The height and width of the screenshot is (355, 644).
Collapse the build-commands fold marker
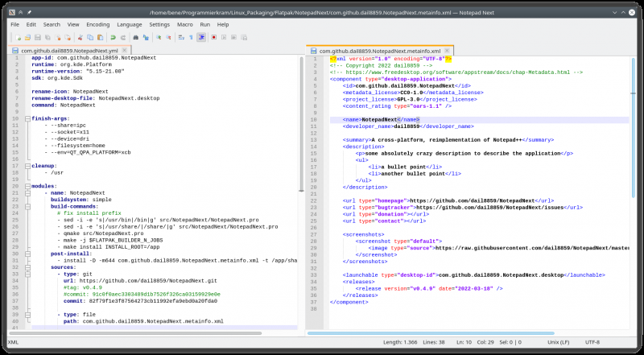27,206
